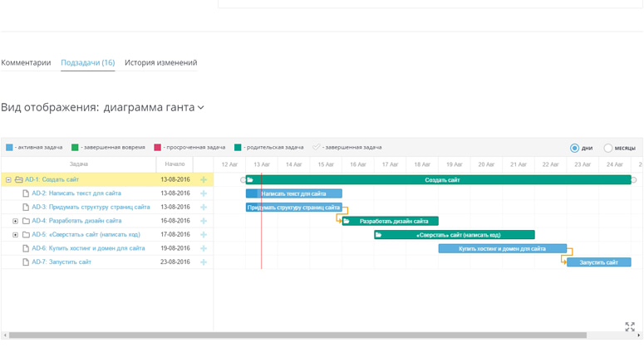Select the дни radio button
Screen dimensions: 644x357
click(574, 148)
